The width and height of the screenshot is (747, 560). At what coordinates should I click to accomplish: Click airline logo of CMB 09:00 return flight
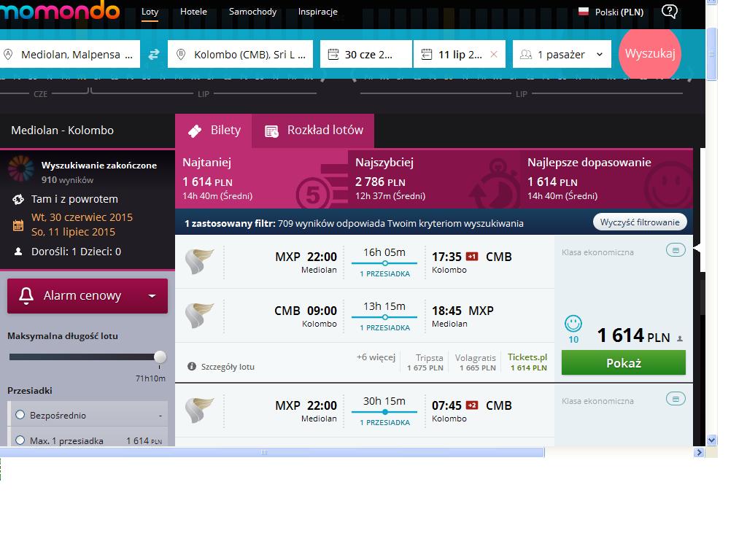pyautogui.click(x=199, y=315)
